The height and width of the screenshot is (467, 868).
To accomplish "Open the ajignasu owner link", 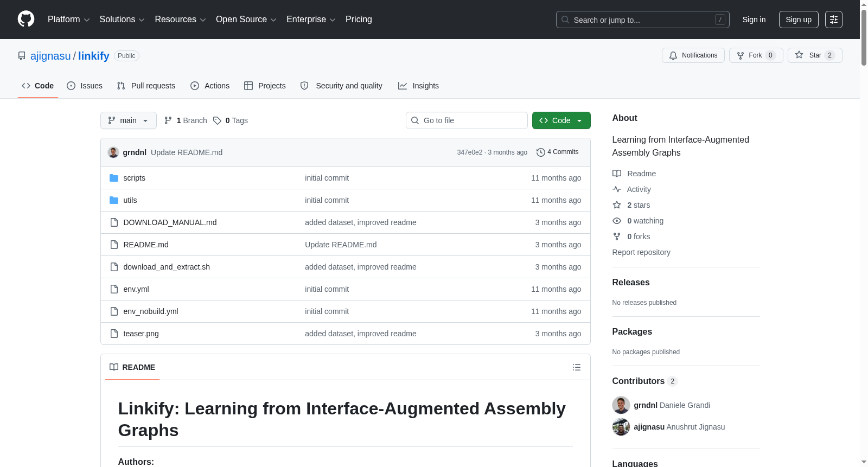I will pos(50,56).
